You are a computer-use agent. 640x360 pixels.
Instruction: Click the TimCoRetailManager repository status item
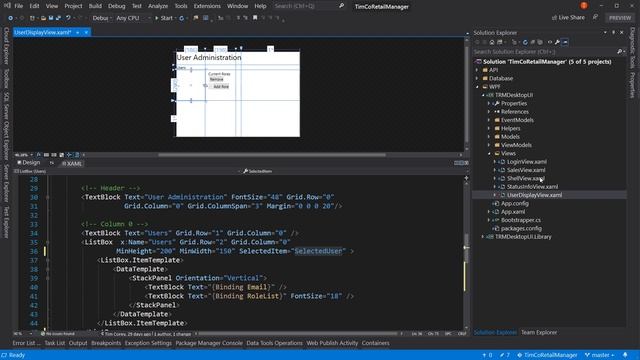[547, 355]
